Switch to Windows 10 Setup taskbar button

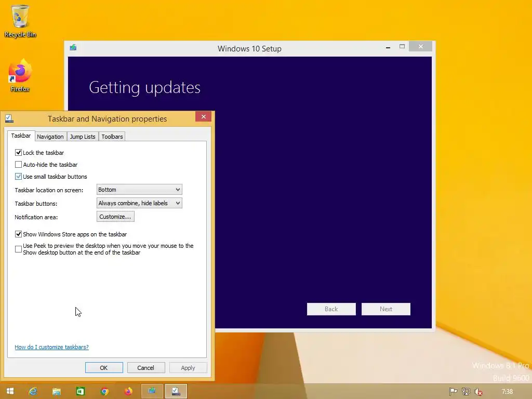[x=152, y=391]
